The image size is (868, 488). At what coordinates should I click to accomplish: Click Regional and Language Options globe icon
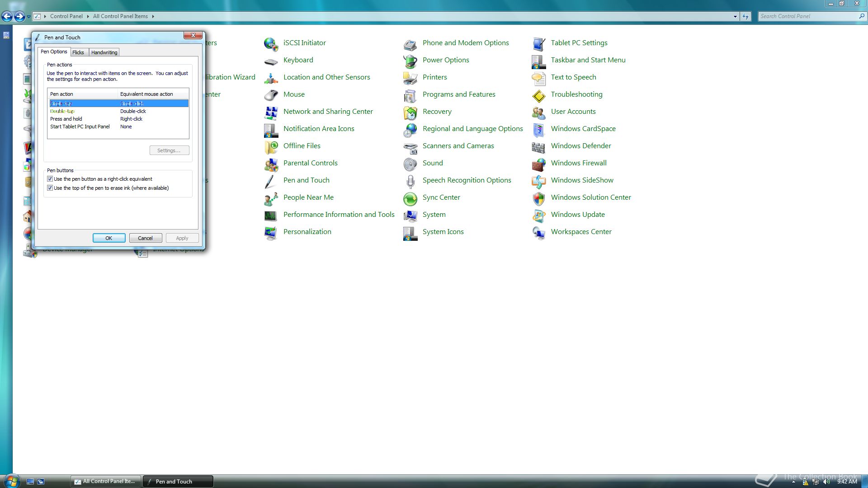point(410,130)
